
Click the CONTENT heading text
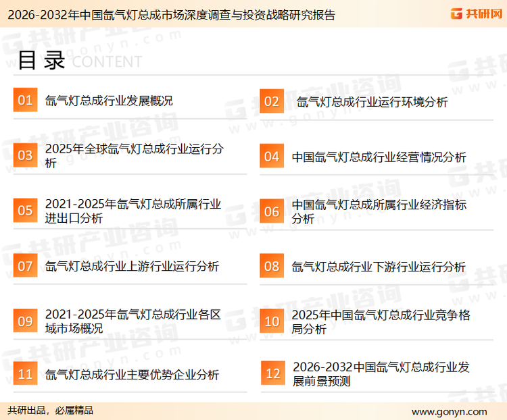pos(107,61)
